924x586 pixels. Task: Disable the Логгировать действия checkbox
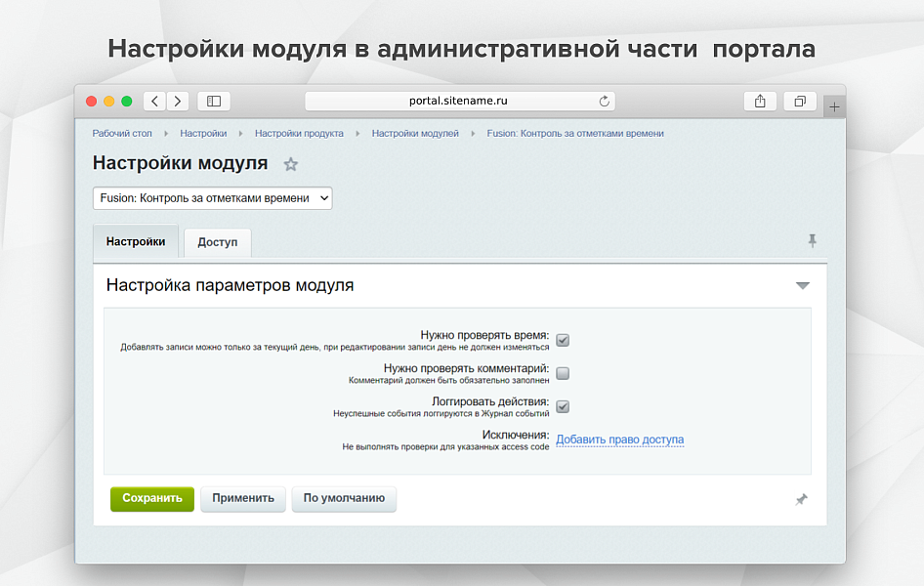tap(563, 406)
